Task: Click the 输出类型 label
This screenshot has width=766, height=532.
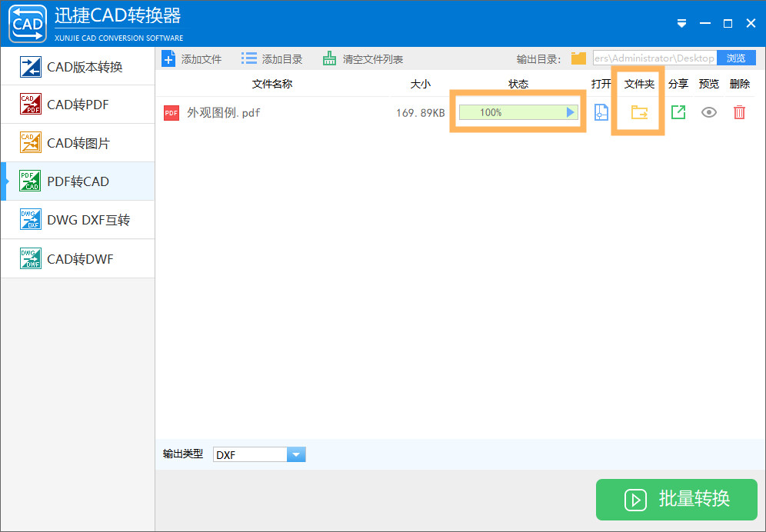Action: click(183, 454)
